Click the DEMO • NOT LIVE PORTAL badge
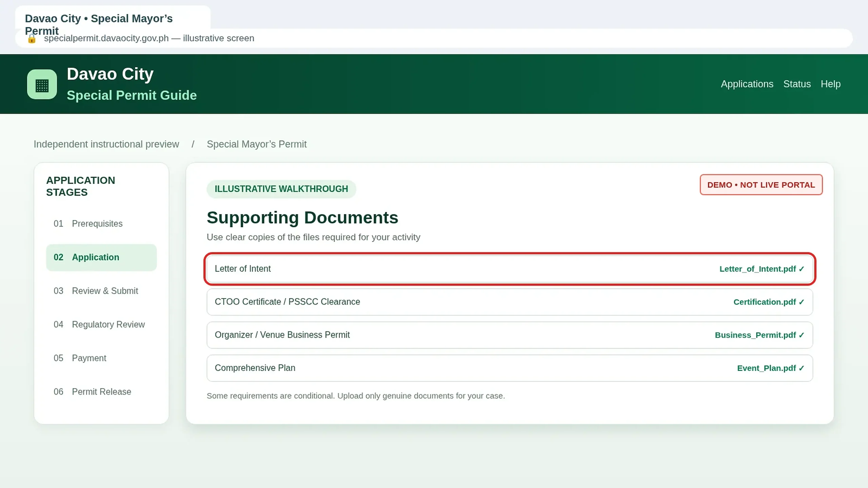 pos(761,185)
